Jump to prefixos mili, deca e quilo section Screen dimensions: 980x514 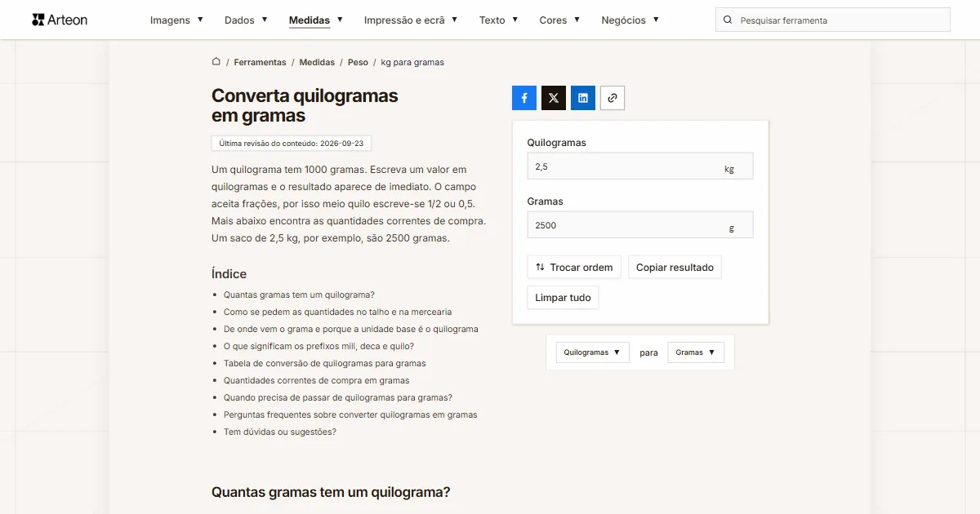318,346
